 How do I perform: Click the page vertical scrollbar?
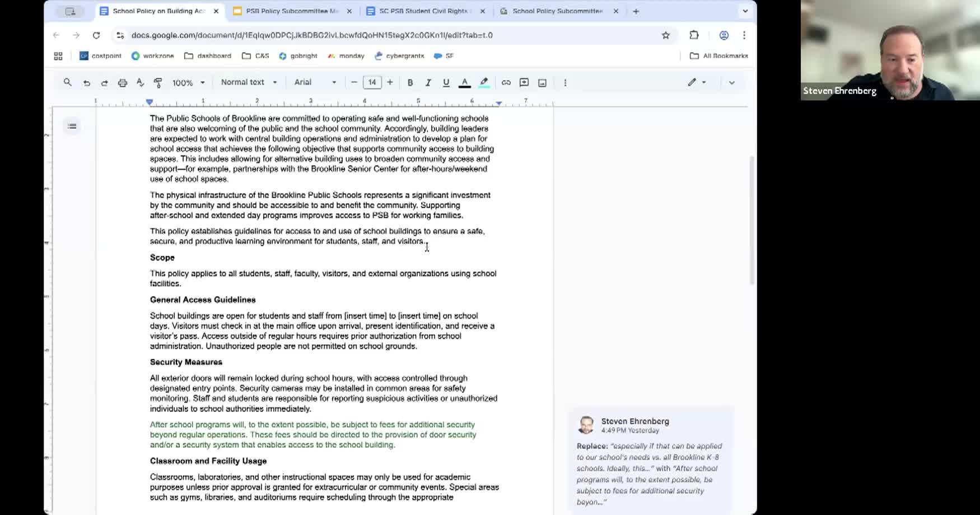coord(752,221)
